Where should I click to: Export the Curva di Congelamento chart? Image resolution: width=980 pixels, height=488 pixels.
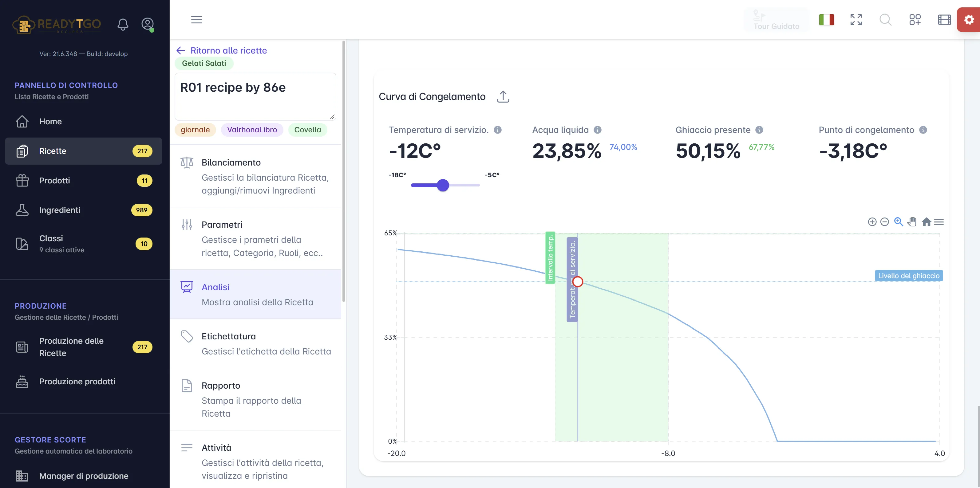[503, 97]
